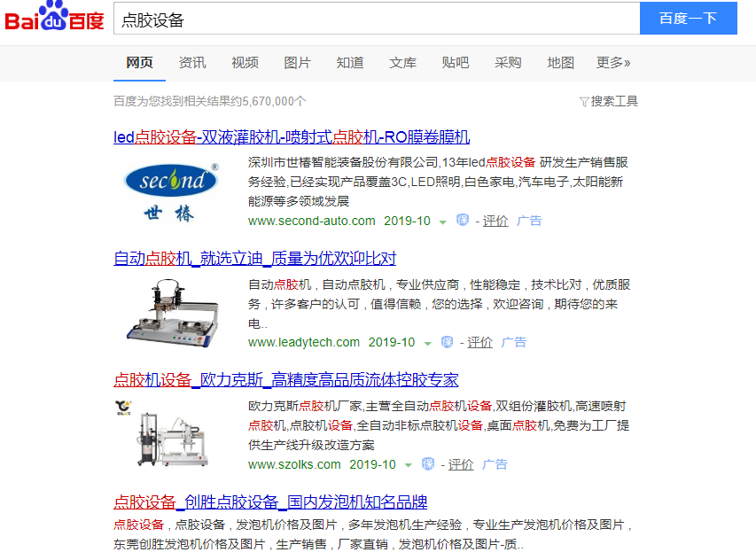Open 评价 for second-auto.com result

(x=495, y=221)
